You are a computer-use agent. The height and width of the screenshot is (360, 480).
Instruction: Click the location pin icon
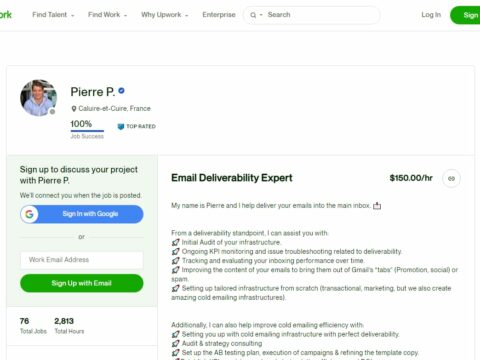pos(74,109)
